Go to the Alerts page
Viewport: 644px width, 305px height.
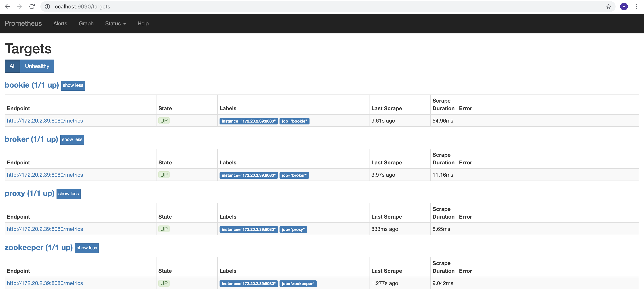[60, 23]
